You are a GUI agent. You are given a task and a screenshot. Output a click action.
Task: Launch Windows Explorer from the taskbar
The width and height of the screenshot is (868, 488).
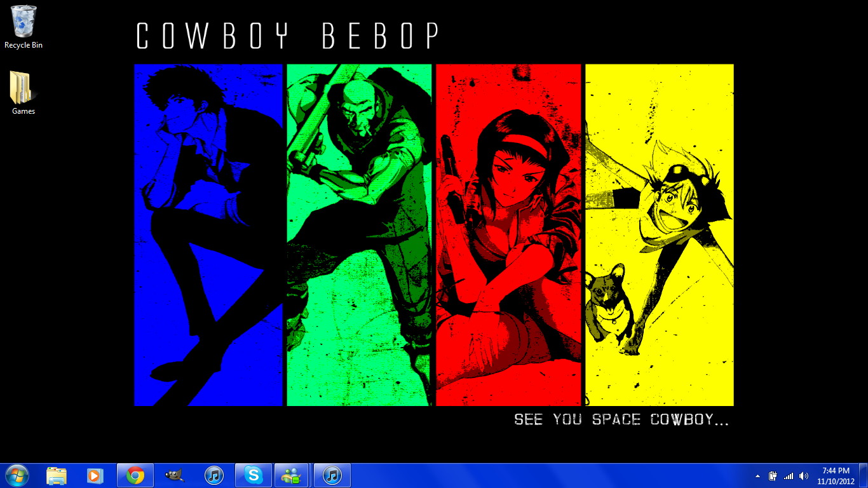(x=57, y=475)
